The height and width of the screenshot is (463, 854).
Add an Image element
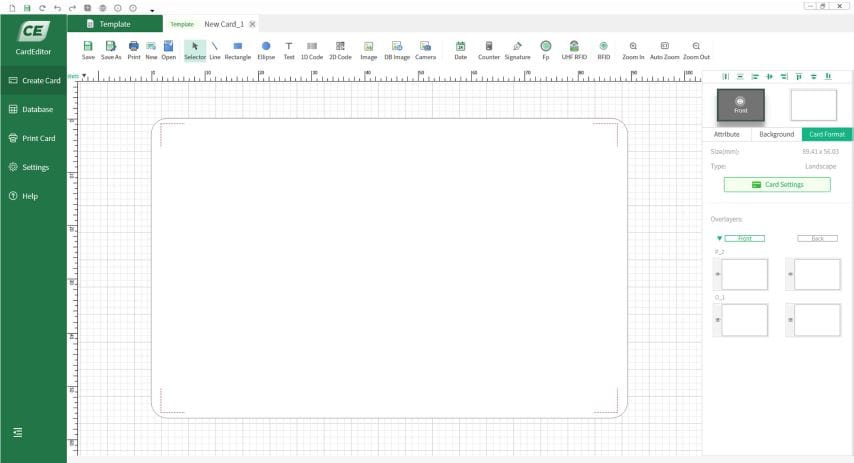[368, 50]
